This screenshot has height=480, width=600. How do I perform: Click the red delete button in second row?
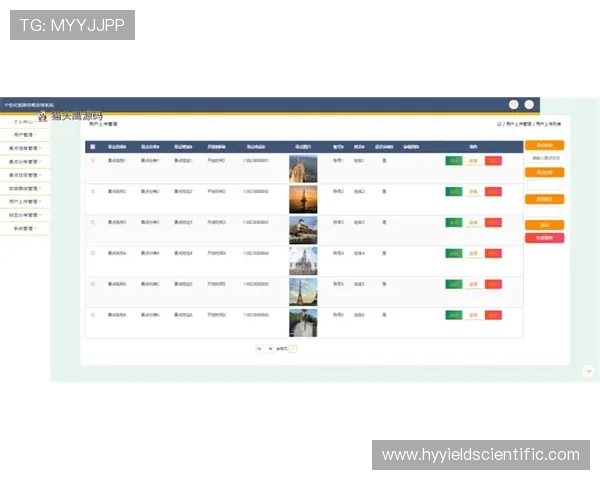point(493,192)
